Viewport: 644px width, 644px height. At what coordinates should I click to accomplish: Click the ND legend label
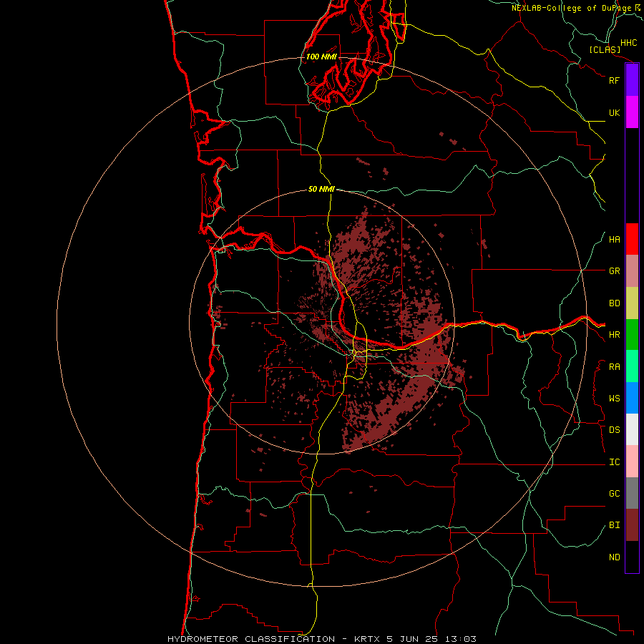(614, 557)
